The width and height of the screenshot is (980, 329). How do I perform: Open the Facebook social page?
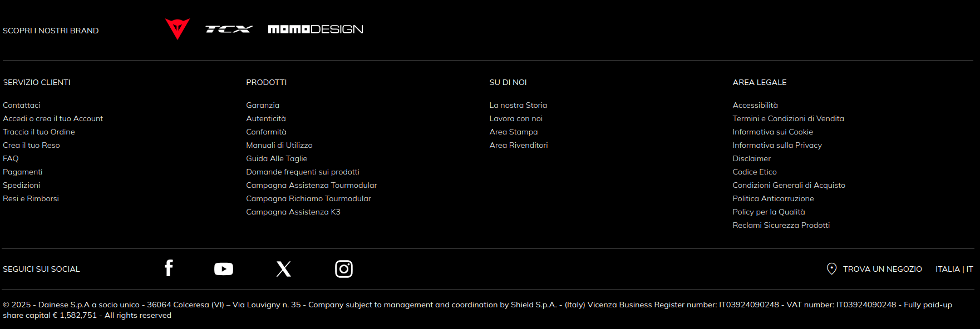169,268
